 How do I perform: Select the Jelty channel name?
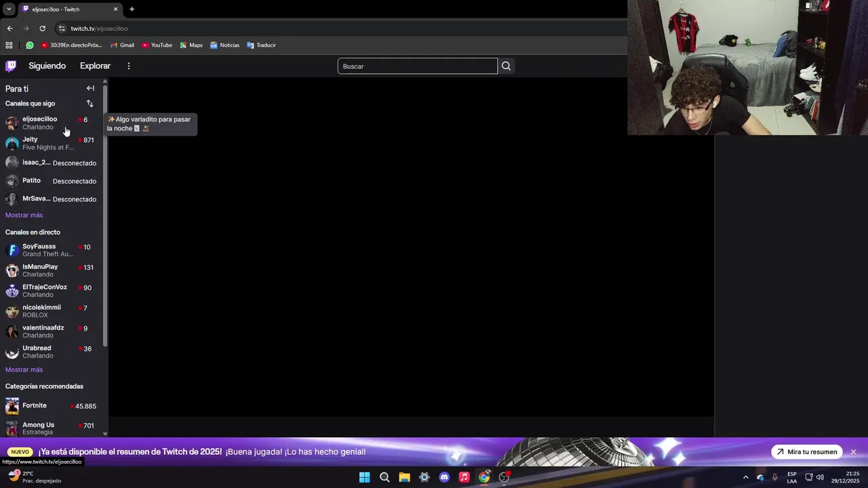(x=30, y=139)
